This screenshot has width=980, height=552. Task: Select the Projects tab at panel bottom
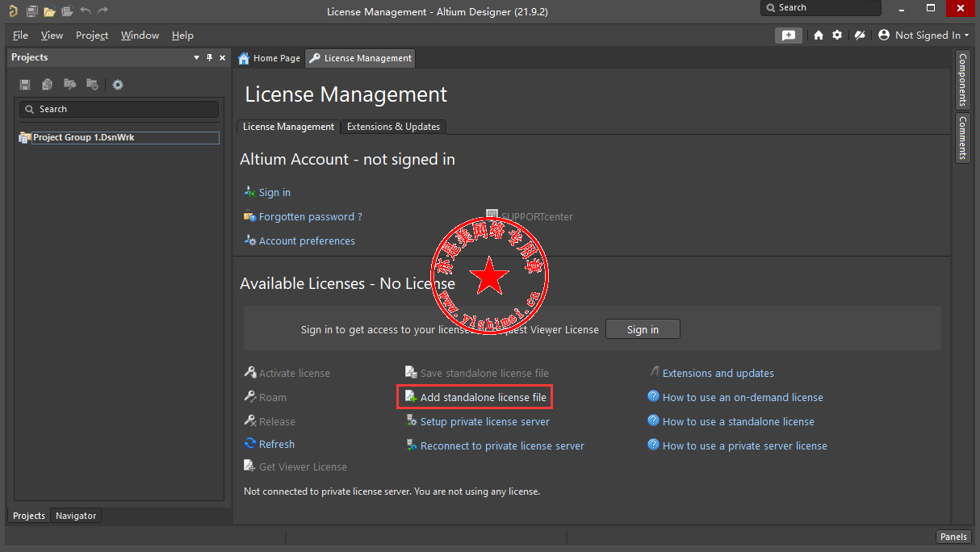pyautogui.click(x=29, y=516)
